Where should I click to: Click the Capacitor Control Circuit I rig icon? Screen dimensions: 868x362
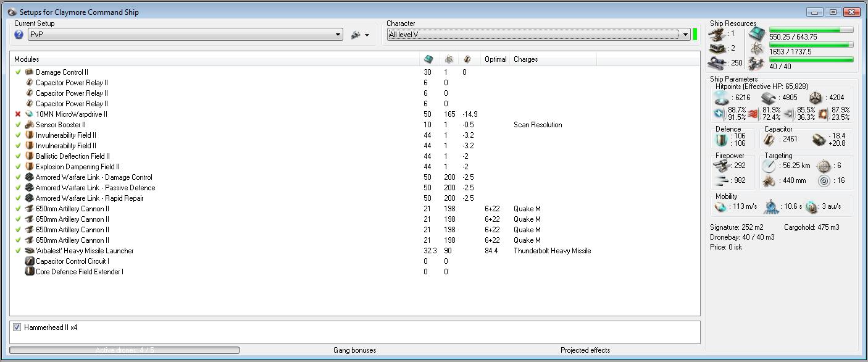pos(29,261)
